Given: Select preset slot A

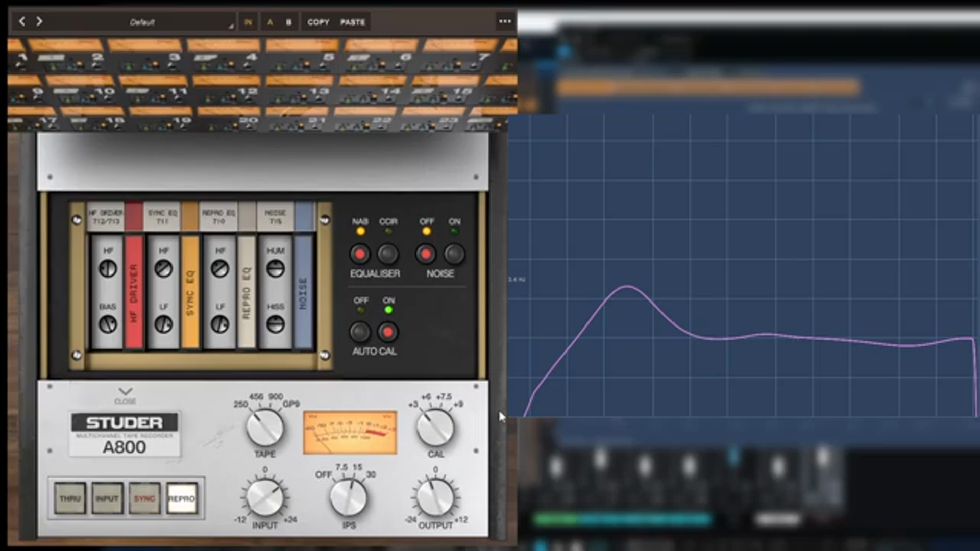Looking at the screenshot, I should tap(270, 22).
